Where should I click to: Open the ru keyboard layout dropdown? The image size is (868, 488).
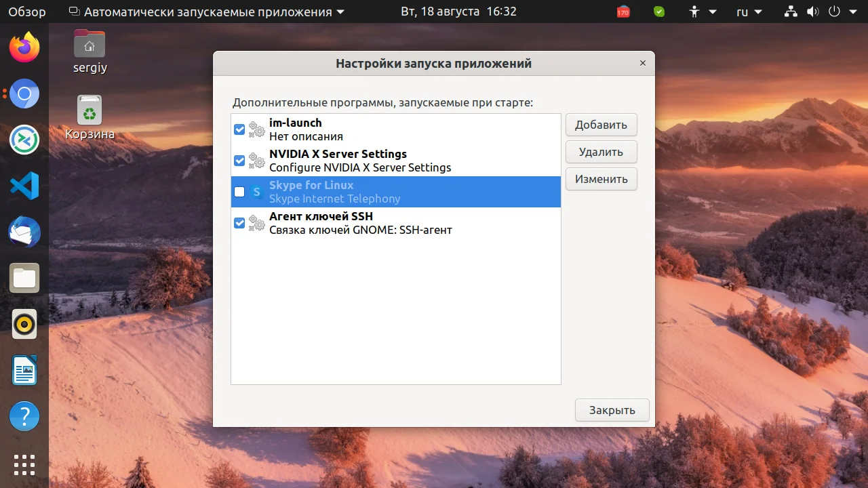[x=749, y=12]
